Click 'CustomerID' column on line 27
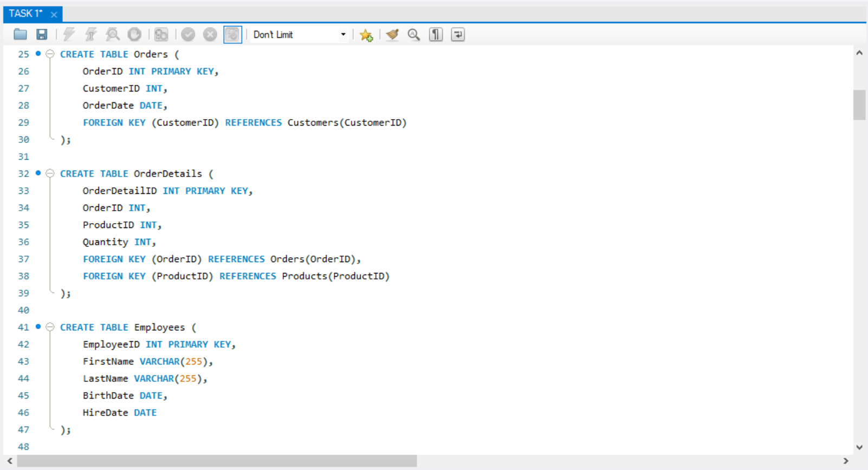 click(x=111, y=88)
